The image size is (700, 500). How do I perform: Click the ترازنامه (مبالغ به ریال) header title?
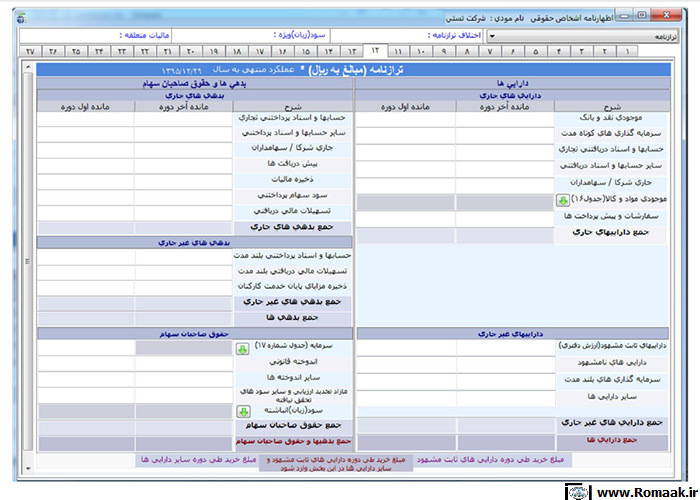point(356,70)
